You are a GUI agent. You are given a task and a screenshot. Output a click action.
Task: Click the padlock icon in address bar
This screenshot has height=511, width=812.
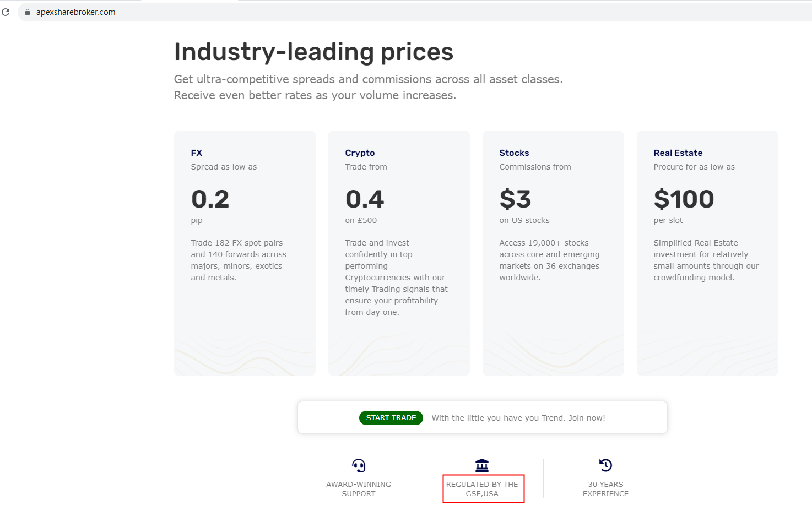(28, 12)
